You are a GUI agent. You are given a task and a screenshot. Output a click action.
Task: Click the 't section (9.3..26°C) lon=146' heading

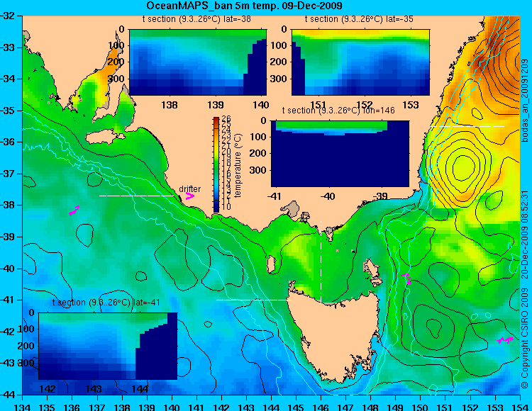coord(338,111)
